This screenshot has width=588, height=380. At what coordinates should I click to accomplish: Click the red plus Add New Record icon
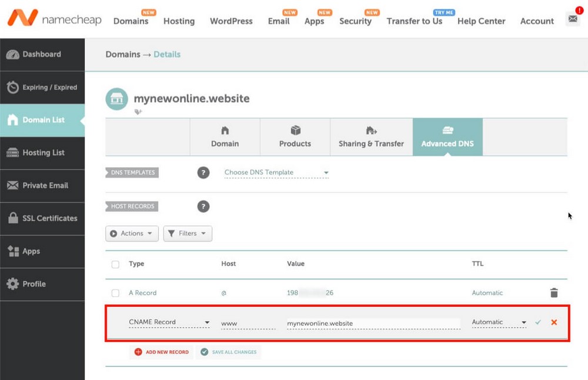[138, 352]
